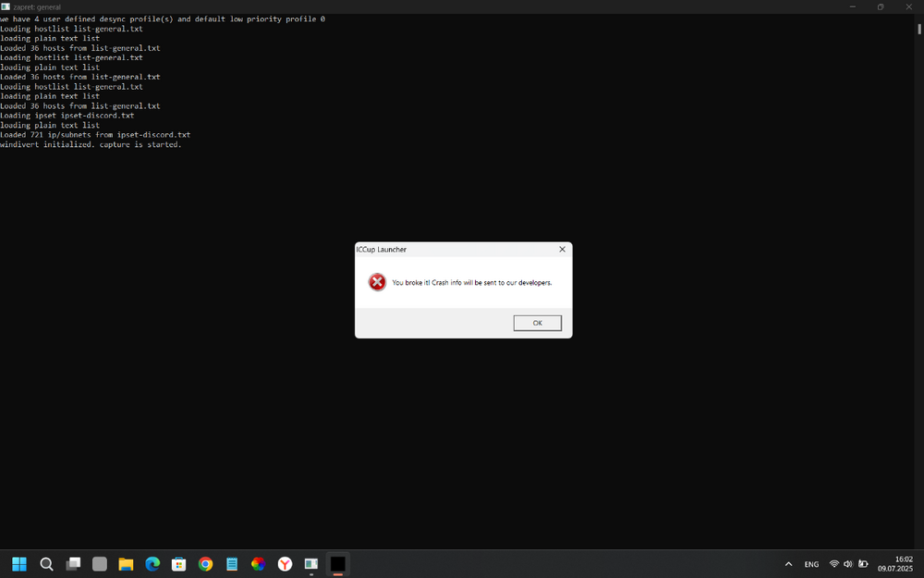Select the active zapret console taskbar icon
Screen dimensions: 924x578
point(336,563)
